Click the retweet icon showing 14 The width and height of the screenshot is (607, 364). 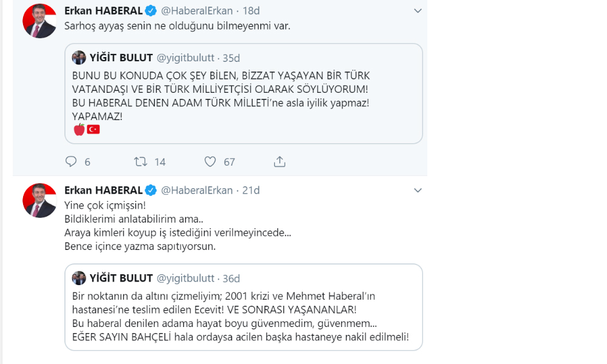pos(141,161)
